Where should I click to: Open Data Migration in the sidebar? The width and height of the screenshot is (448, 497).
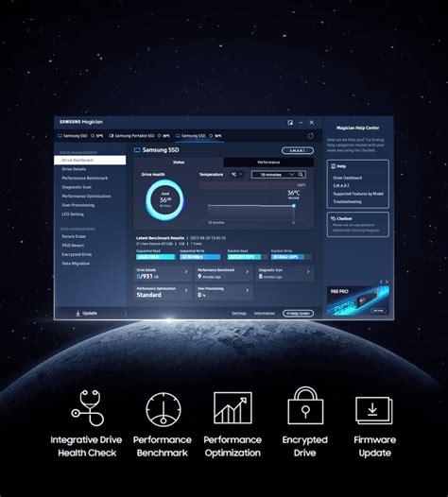pyautogui.click(x=76, y=264)
